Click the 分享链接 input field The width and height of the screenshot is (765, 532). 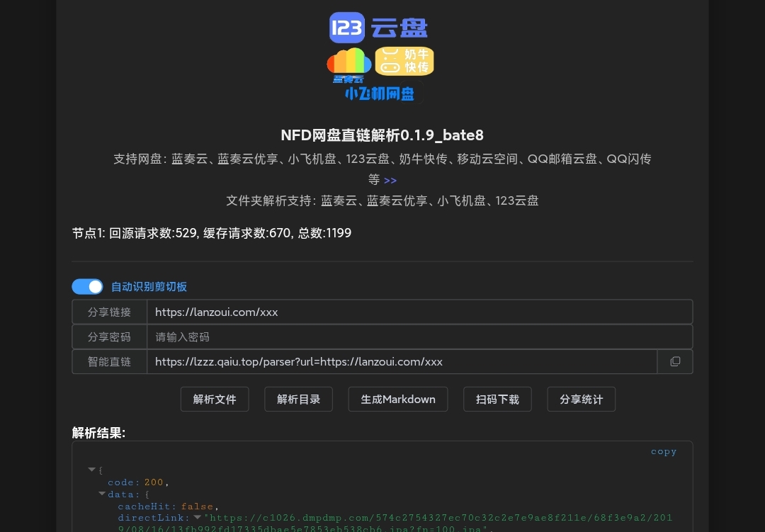pyautogui.click(x=419, y=312)
